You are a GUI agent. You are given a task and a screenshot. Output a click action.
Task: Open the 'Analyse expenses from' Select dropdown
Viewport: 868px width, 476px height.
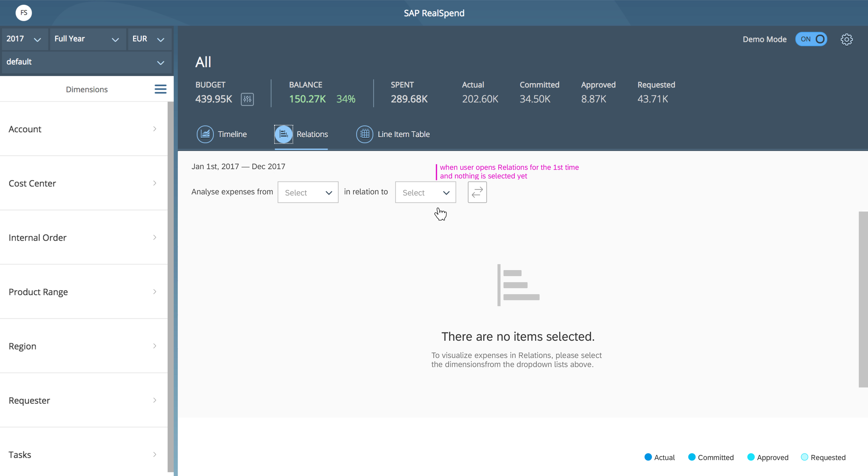pyautogui.click(x=308, y=192)
